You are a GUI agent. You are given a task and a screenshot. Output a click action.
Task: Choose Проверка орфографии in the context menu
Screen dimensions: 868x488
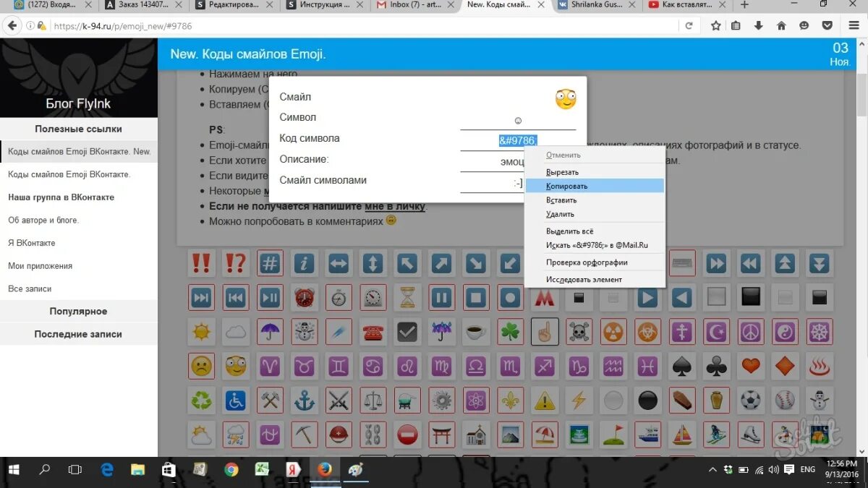click(595, 262)
